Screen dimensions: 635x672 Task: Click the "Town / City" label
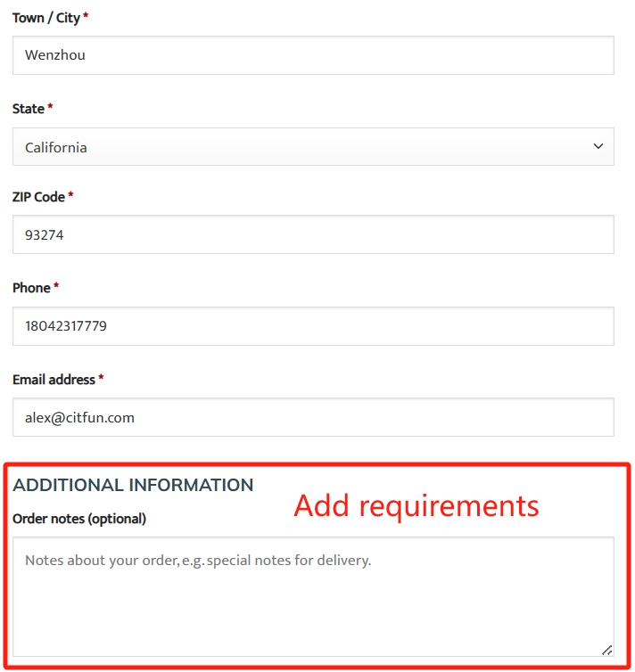coord(46,18)
